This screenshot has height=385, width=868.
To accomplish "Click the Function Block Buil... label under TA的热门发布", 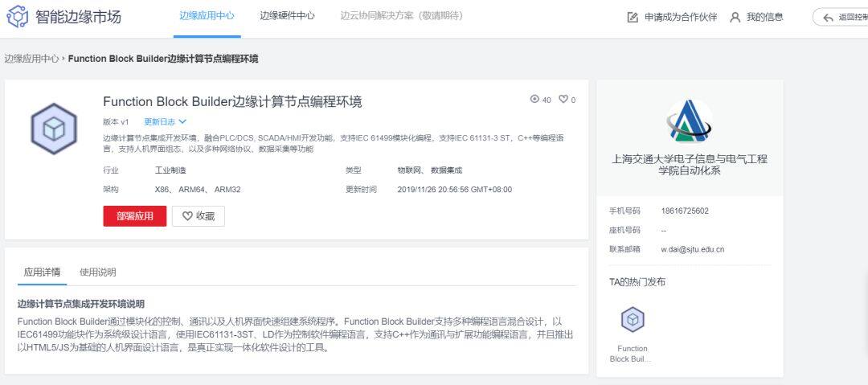I will [631, 354].
